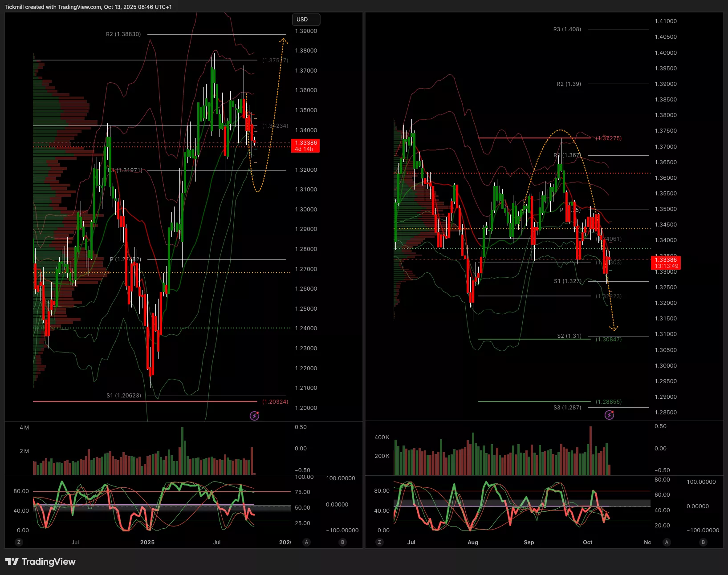Click the Z timezone button on left chart
Image resolution: width=728 pixels, height=575 pixels.
(x=18, y=542)
